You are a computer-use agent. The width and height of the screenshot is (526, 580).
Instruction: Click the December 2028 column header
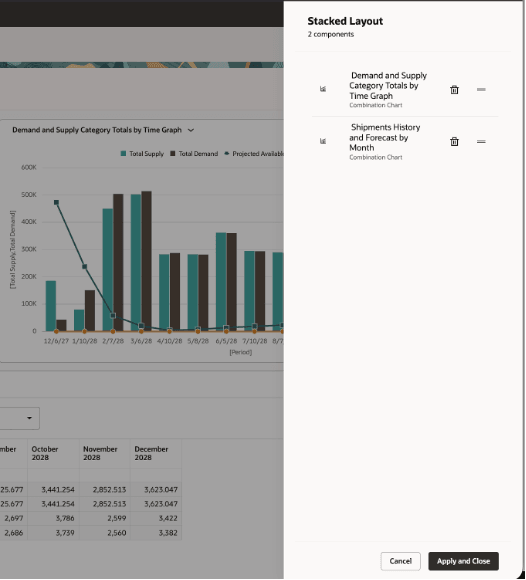[156, 453]
